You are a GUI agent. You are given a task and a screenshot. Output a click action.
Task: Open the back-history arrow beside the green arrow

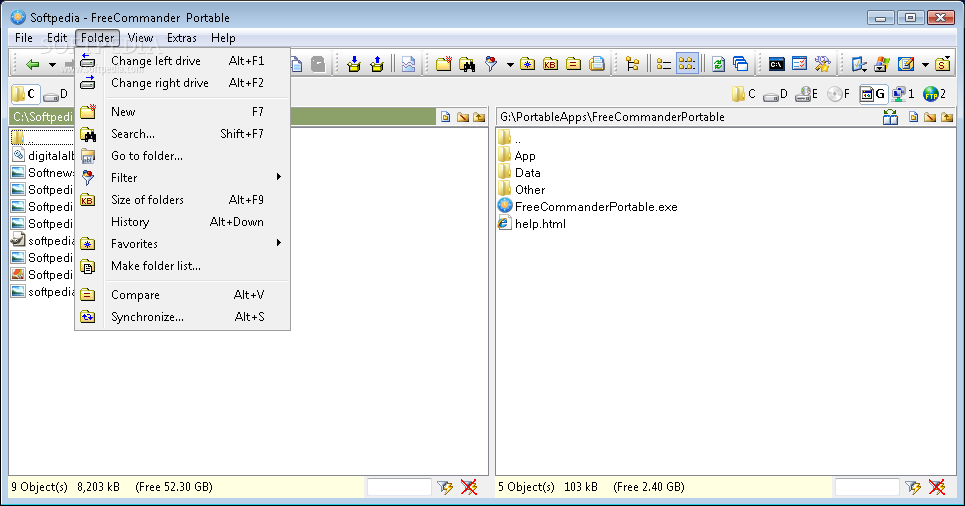tap(52, 64)
